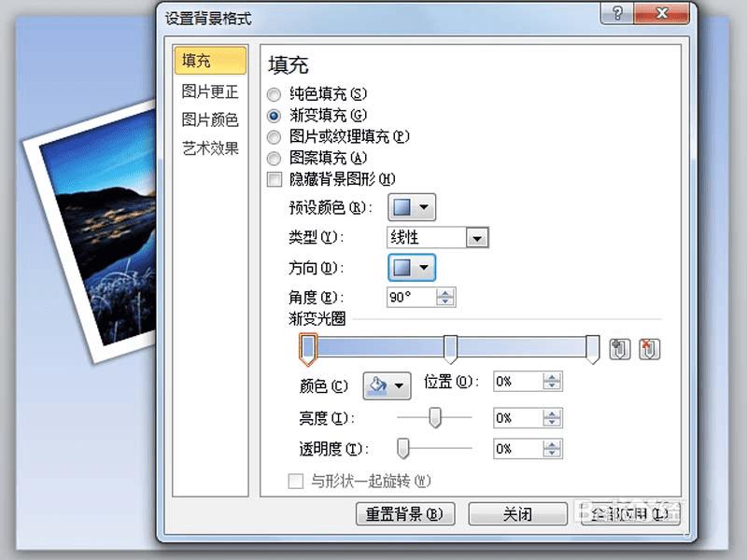This screenshot has width=747, height=560.
Task: Open the 艺术效果 tab
Action: point(210,148)
